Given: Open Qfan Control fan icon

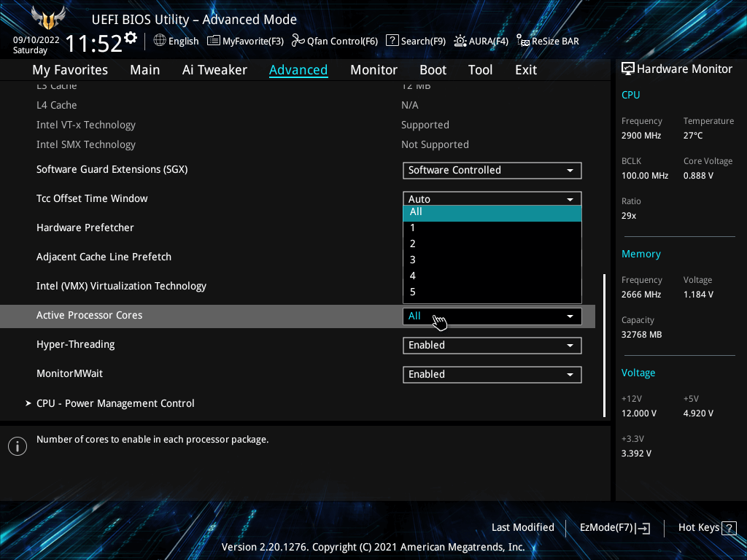Looking at the screenshot, I should pyautogui.click(x=298, y=41).
